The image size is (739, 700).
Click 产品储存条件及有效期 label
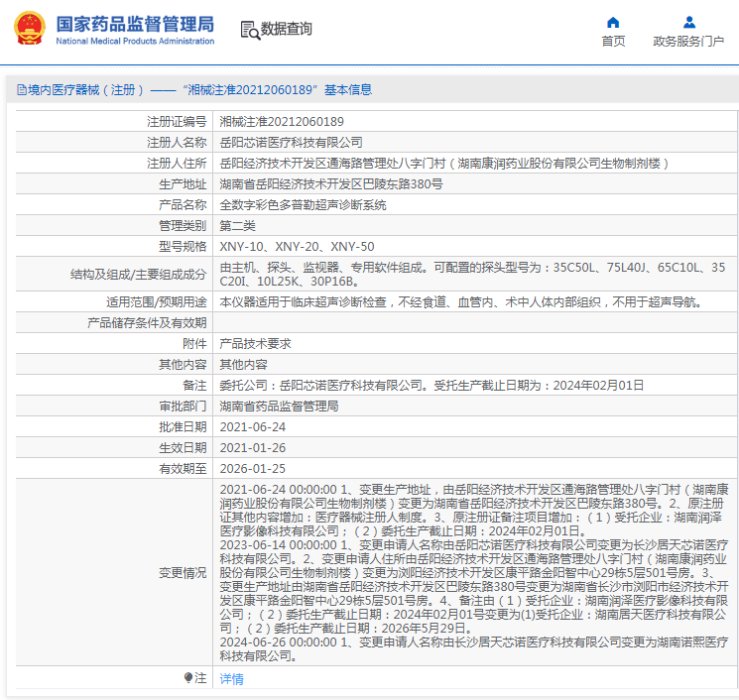coord(147,322)
